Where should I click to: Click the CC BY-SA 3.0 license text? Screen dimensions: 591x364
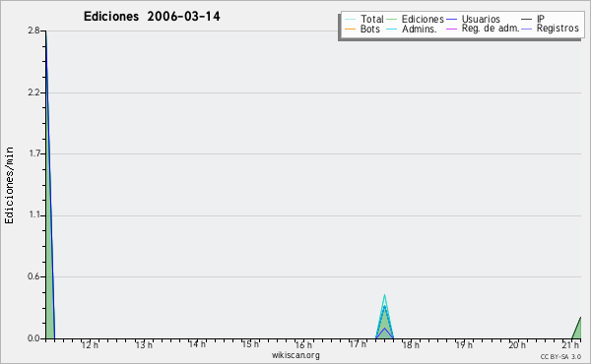(560, 356)
